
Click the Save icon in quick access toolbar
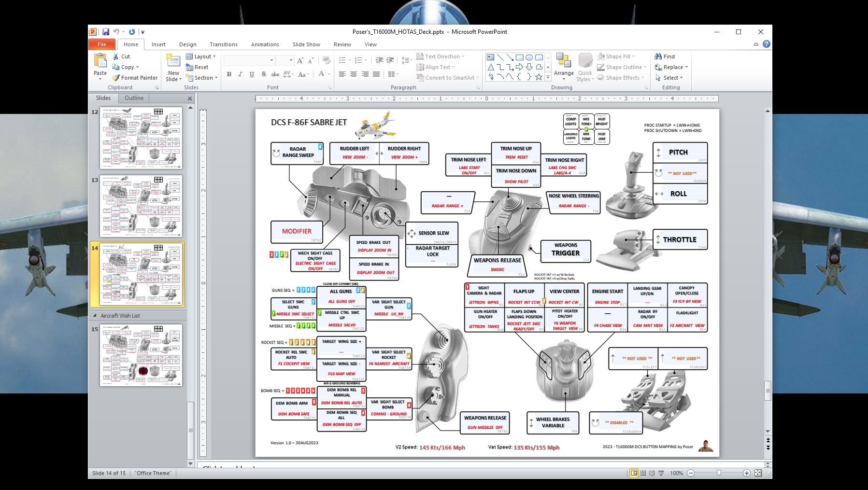[105, 32]
